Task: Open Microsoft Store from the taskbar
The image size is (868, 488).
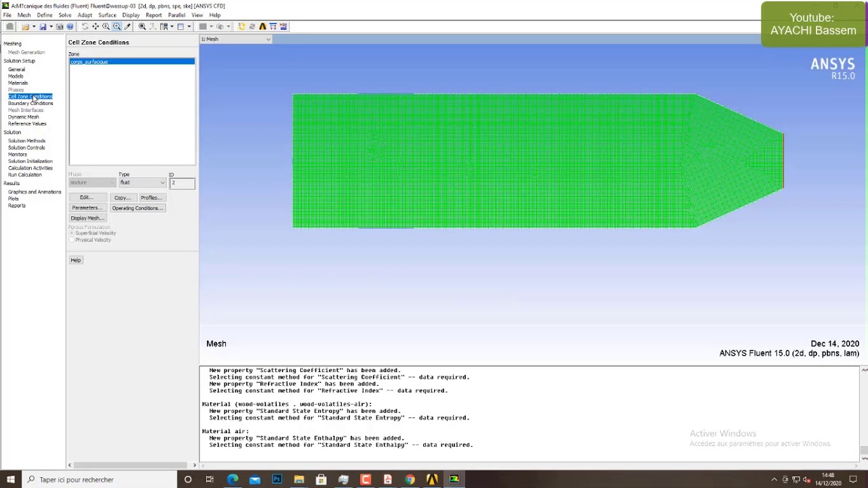Action: (x=321, y=479)
